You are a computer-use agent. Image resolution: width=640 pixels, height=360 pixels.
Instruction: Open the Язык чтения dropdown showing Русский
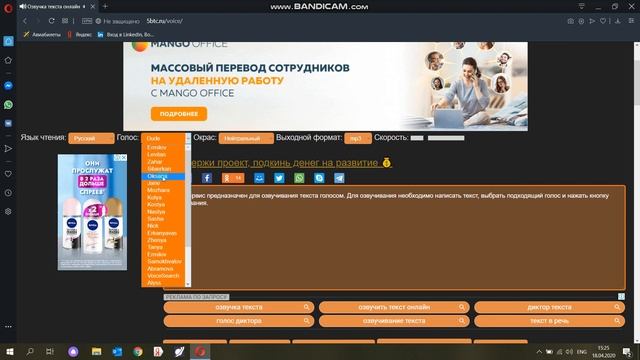91,138
